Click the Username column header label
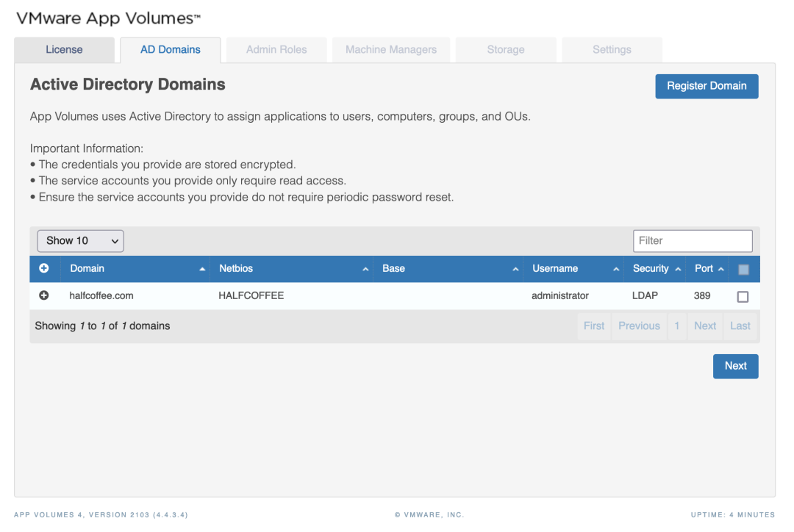794x532 pixels. pos(555,269)
